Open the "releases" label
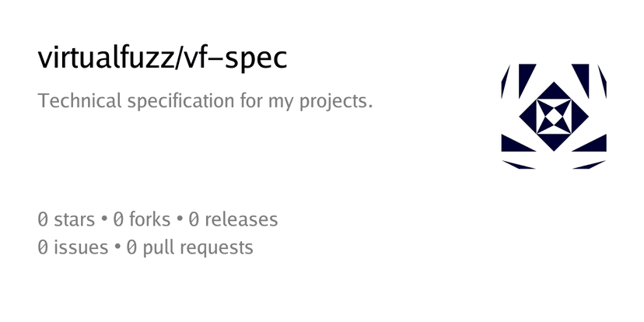This screenshot has width=644, height=322. pos(241,220)
